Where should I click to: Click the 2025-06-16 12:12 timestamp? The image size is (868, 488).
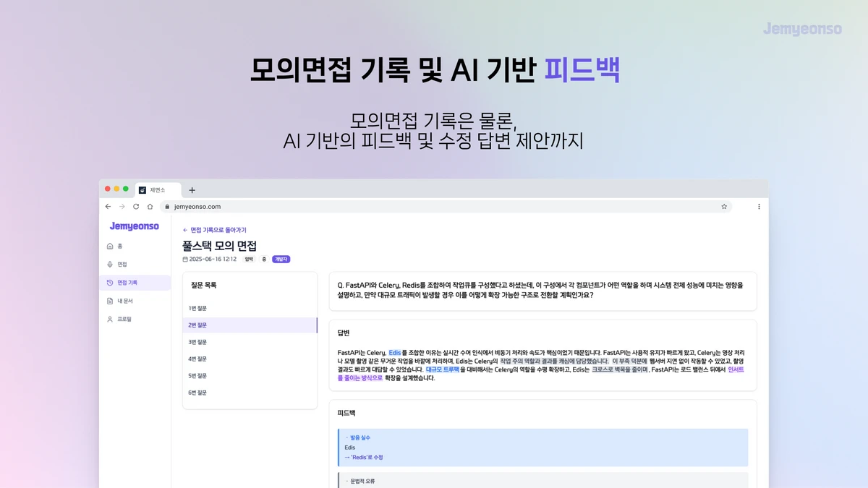[x=213, y=259]
